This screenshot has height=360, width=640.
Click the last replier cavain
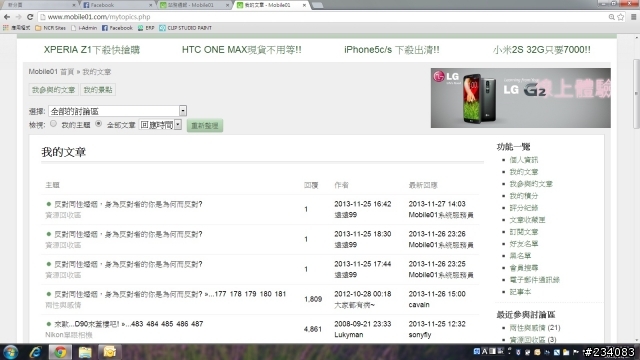[x=419, y=305]
